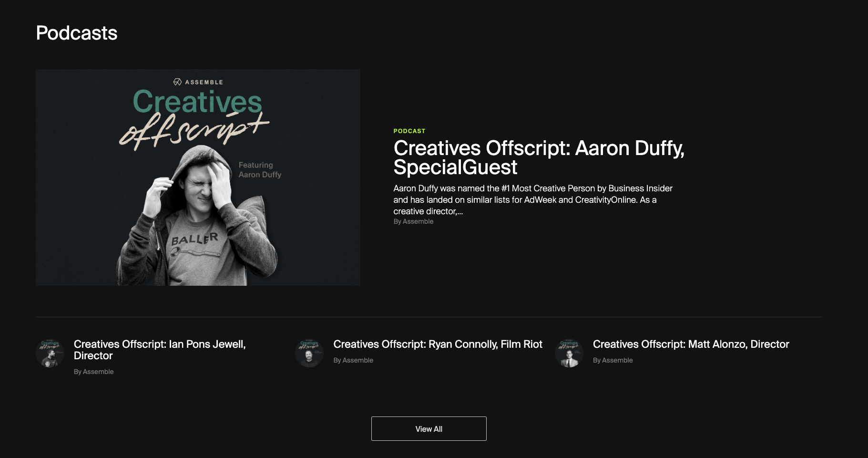Click the Assemble logo on the cover art
Viewport: 868px width, 458px height.
tap(198, 82)
